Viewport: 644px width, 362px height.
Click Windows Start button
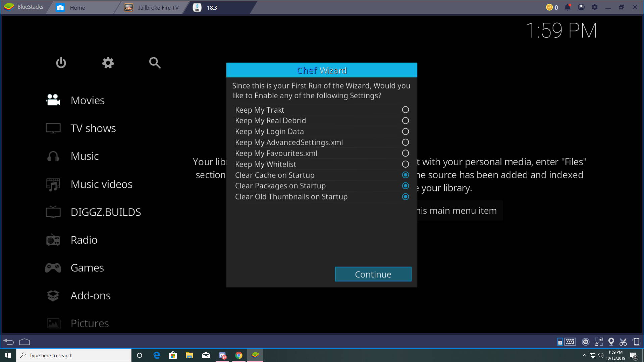8,355
